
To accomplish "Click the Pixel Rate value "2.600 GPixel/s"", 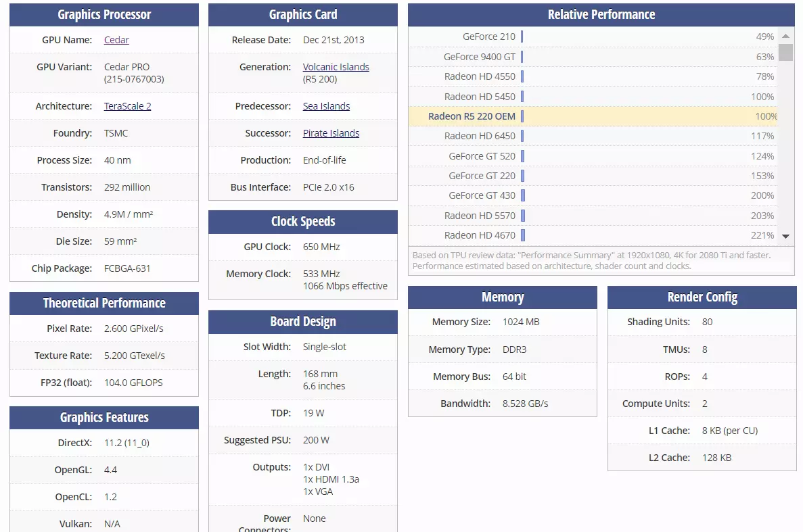I will pos(134,329).
